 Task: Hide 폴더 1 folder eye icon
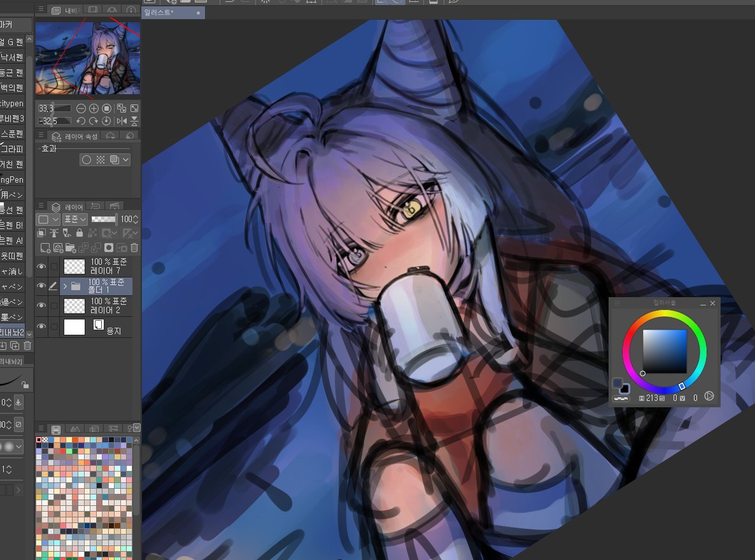click(x=41, y=286)
